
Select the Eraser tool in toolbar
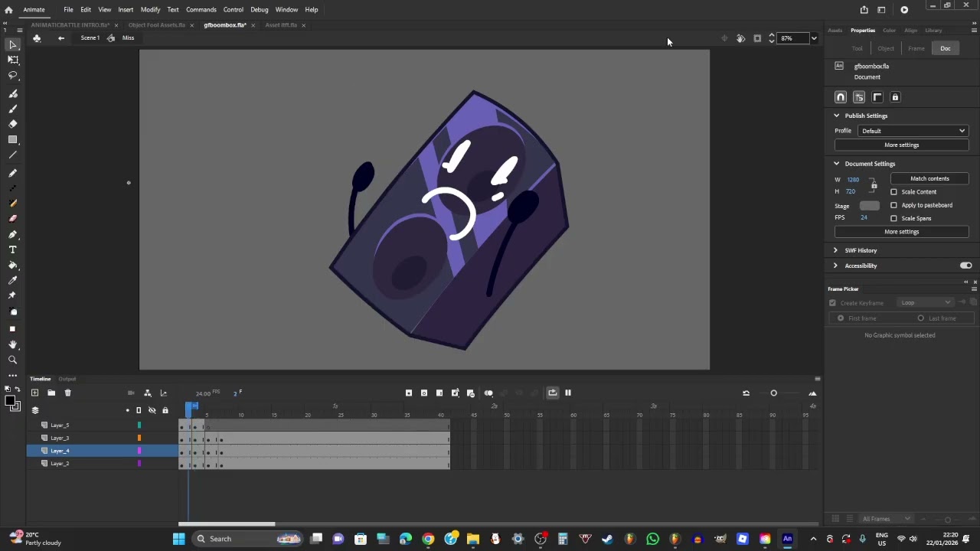click(13, 124)
